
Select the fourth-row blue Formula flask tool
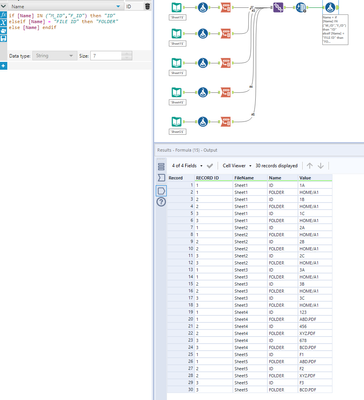pyautogui.click(x=203, y=92)
